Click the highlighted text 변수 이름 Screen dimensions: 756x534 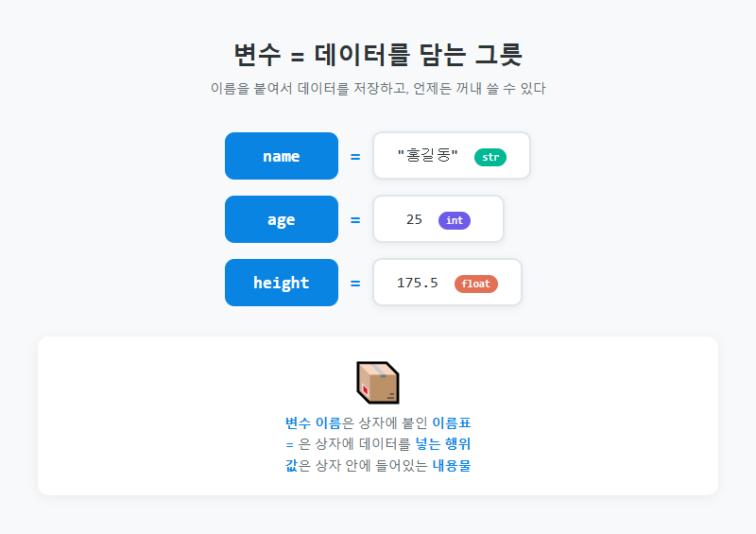pos(313,423)
